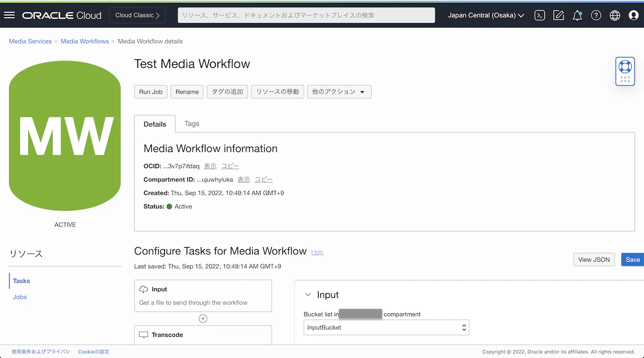Screen dimensions: 644x358
Task: Focus the resource search field
Action: (x=306, y=15)
